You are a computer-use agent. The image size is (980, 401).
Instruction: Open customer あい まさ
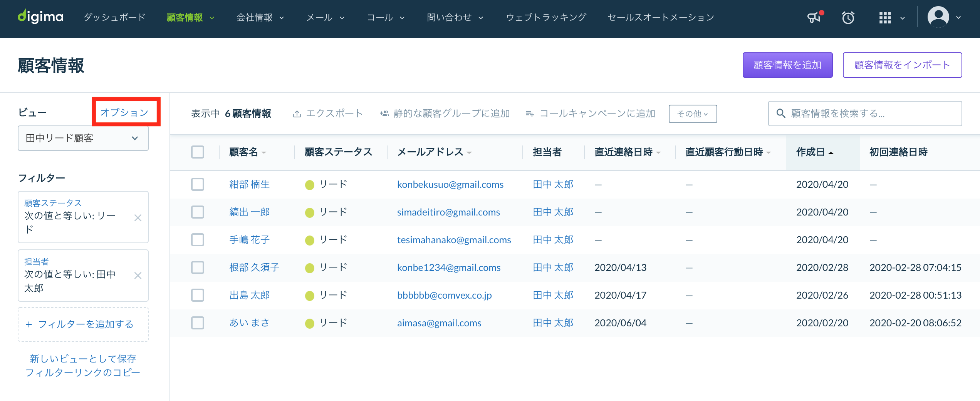pos(249,323)
